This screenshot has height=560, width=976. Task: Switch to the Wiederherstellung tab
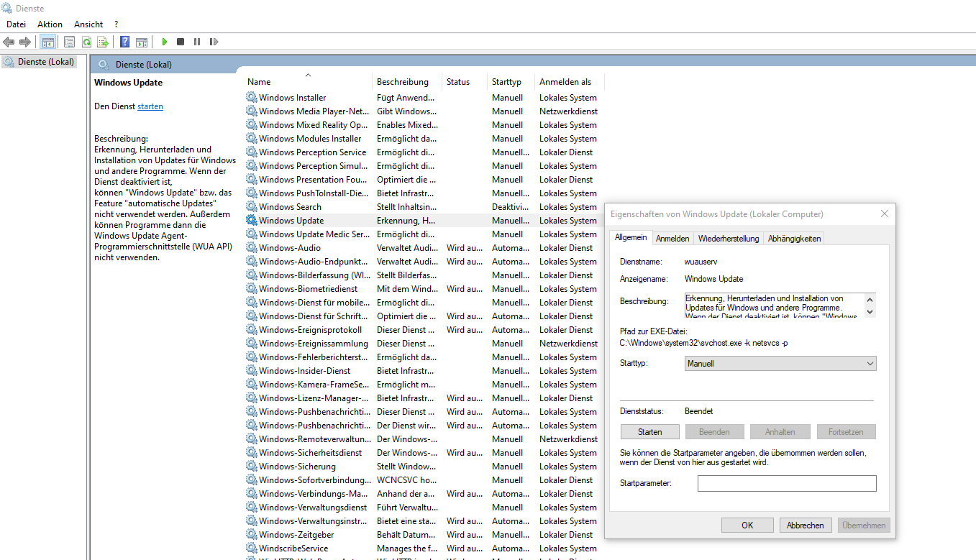729,239
